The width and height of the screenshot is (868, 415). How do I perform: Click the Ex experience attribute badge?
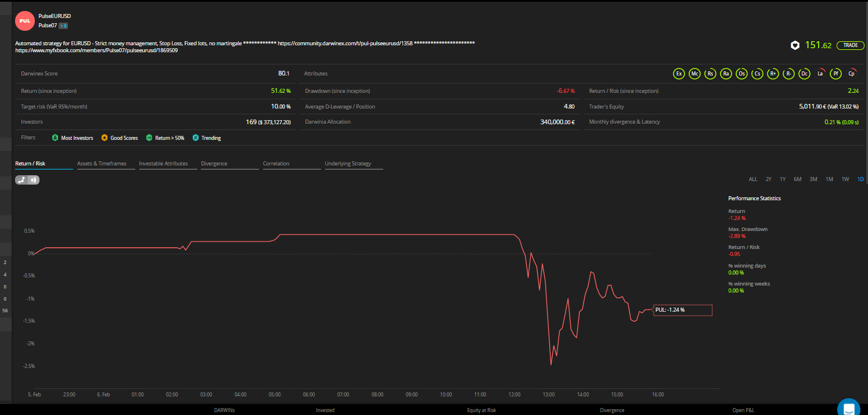pyautogui.click(x=678, y=74)
